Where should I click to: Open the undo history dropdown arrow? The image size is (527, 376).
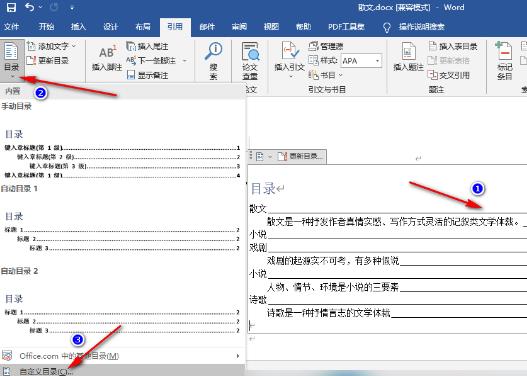click(41, 7)
